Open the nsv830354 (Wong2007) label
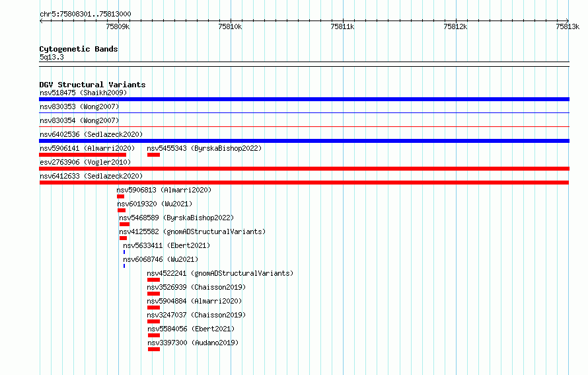Image resolution: width=588 pixels, height=375 pixels. click(79, 120)
